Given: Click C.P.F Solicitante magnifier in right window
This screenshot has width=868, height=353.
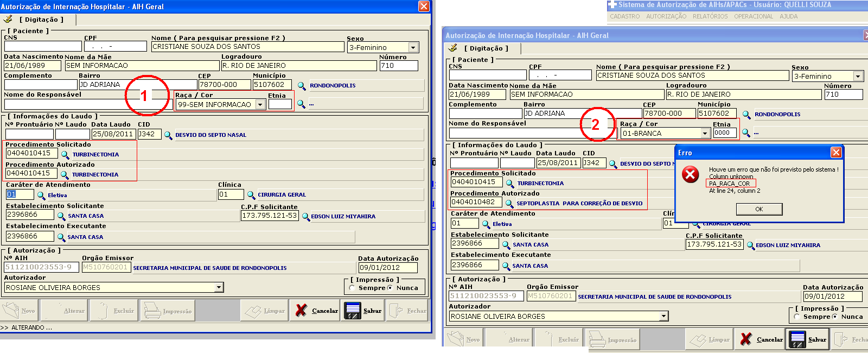Looking at the screenshot, I should pos(751,245).
